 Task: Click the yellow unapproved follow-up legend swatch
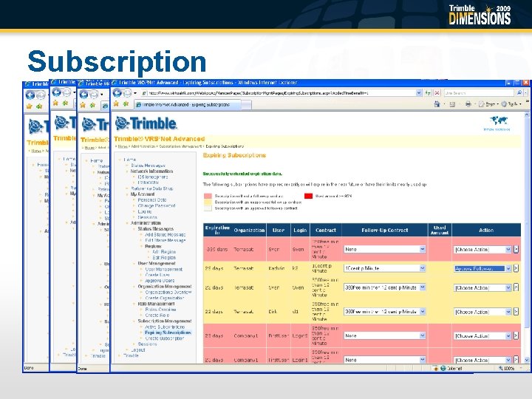pyautogui.click(x=208, y=202)
